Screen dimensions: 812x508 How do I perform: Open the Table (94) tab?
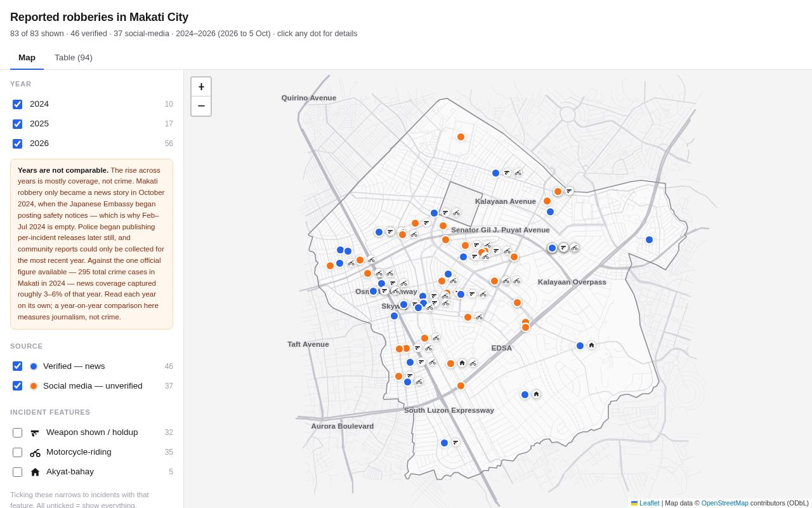tap(74, 58)
